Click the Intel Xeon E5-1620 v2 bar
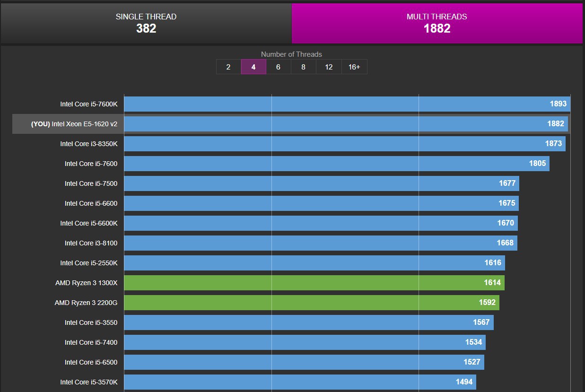Viewport: 585px width, 392px height. pyautogui.click(x=346, y=124)
